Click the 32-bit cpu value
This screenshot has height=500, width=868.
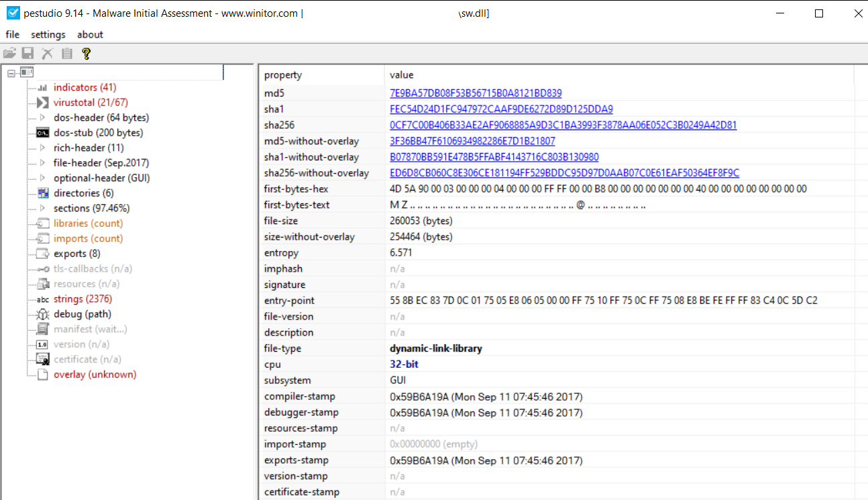pyautogui.click(x=404, y=364)
